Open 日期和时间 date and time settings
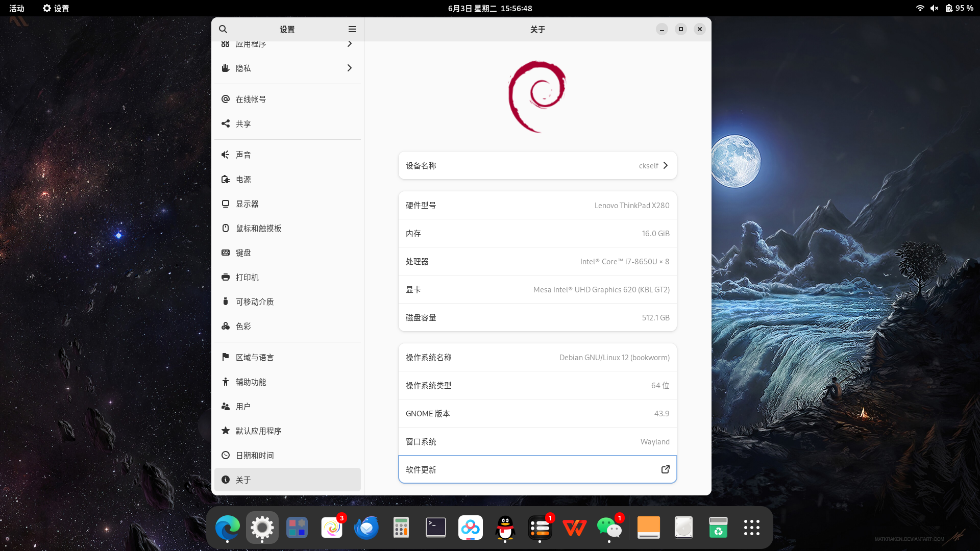Screen dimensions: 980x551 pyautogui.click(x=287, y=455)
